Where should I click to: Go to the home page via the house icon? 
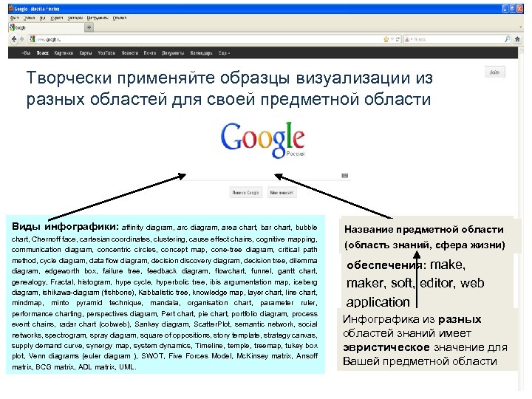coord(517,39)
